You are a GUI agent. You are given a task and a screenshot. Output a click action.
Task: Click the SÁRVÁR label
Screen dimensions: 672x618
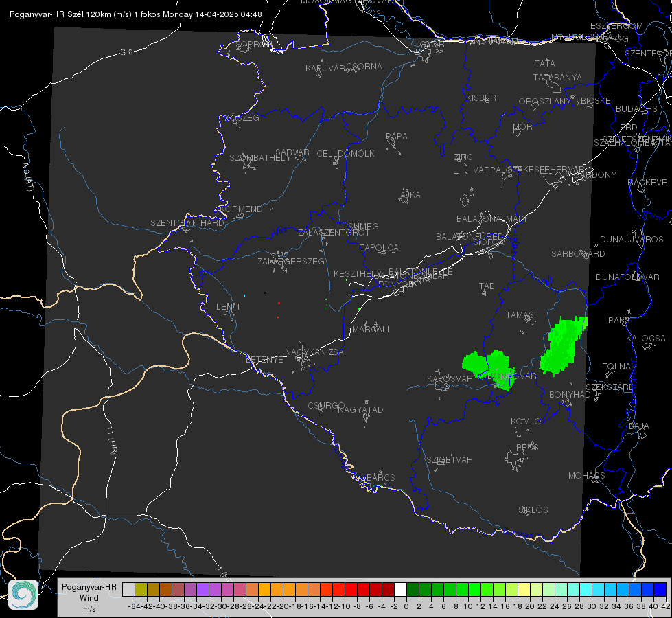tap(292, 152)
